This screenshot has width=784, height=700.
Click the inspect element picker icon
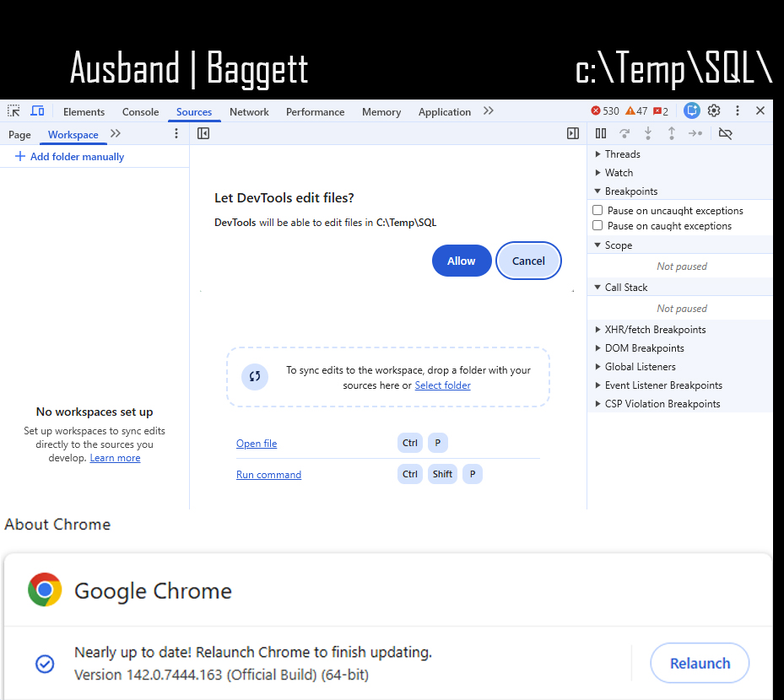tap(14, 111)
